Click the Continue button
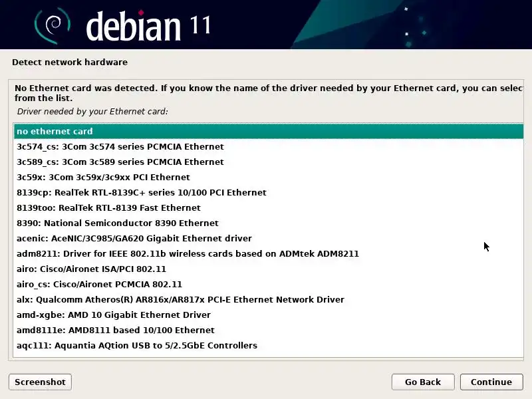Viewport: 532px width, 399px height. pos(491,382)
